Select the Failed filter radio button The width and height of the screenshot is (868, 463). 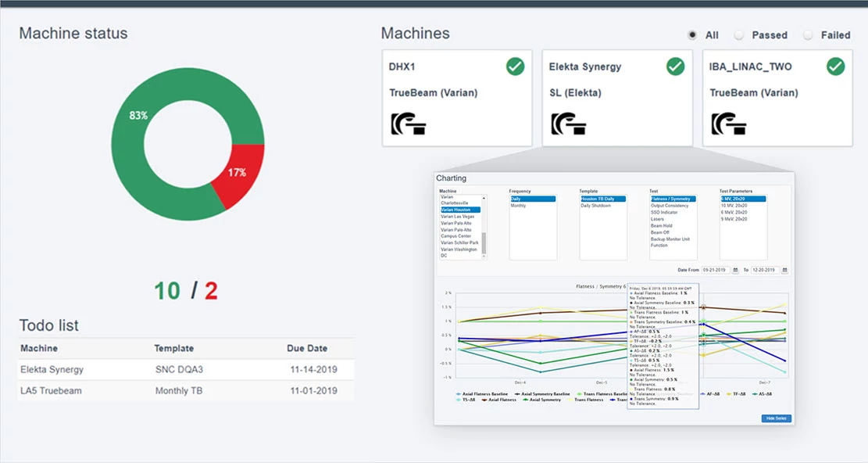[808, 35]
